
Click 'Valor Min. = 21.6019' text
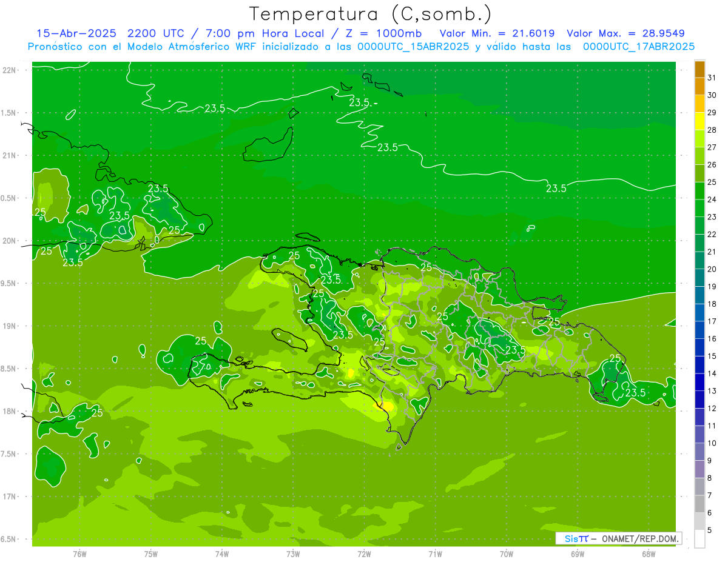pos(497,33)
